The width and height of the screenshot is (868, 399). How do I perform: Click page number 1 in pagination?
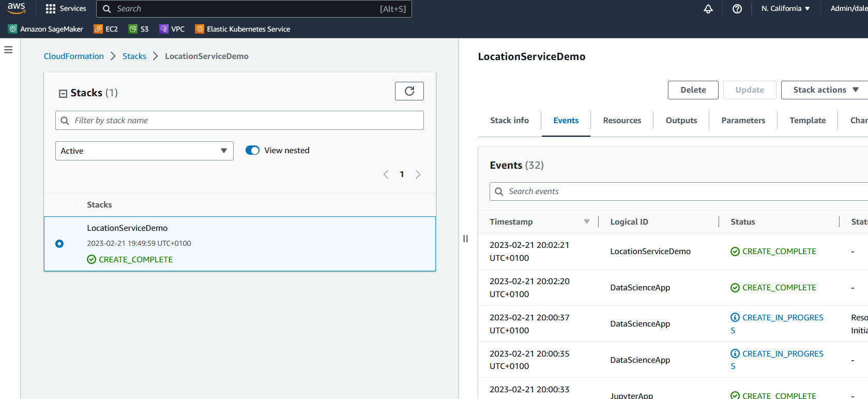point(402,174)
